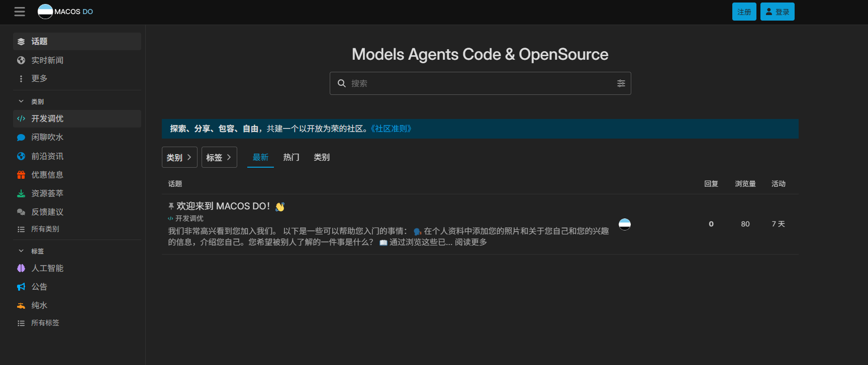
Task: Switch to the 热门 tab
Action: (291, 157)
